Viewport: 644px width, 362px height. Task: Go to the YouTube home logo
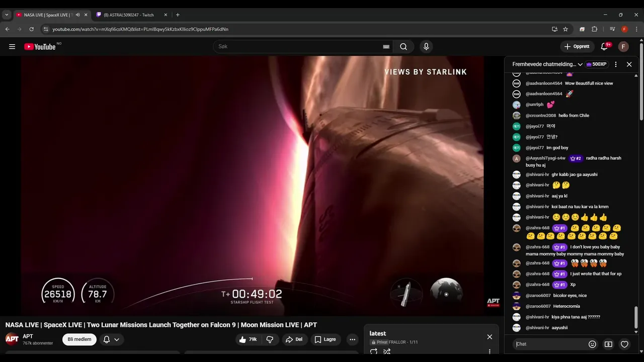point(40,47)
